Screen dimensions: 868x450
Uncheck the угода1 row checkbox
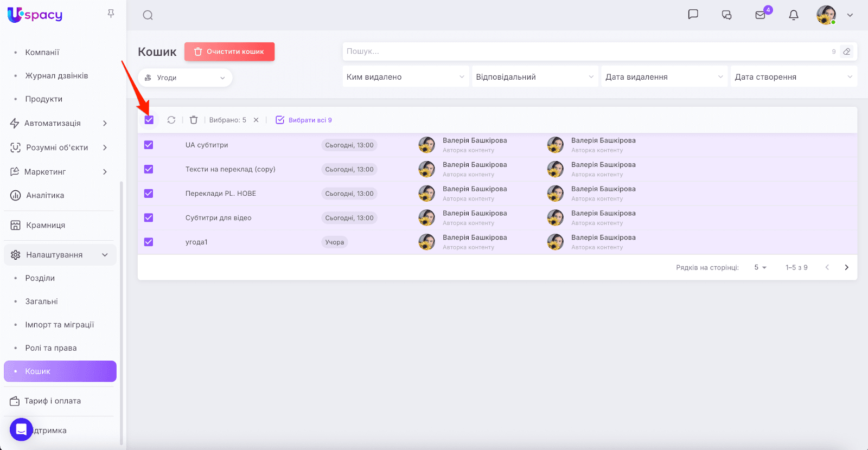coord(149,242)
